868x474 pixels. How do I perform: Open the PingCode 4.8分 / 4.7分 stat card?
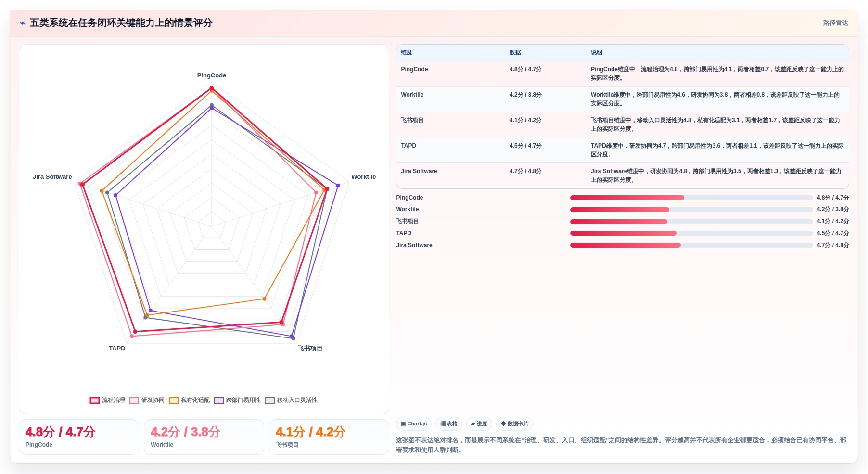point(79,437)
